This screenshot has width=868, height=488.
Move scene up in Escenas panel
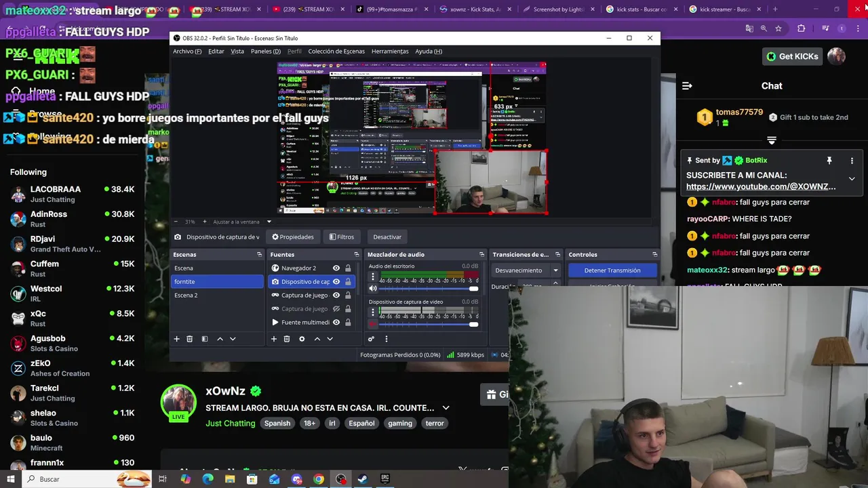(220, 339)
